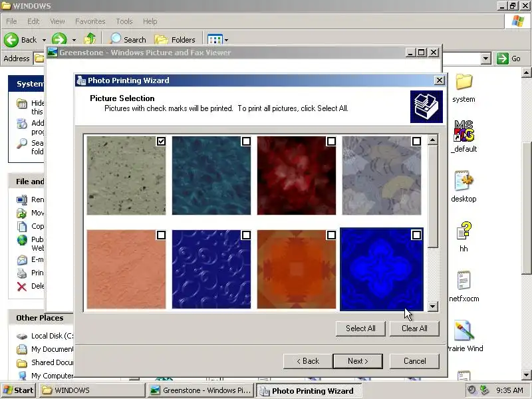Image resolution: width=532 pixels, height=399 pixels.
Task: Open the File menu in the WINDOWS explorer
Action: point(11,21)
